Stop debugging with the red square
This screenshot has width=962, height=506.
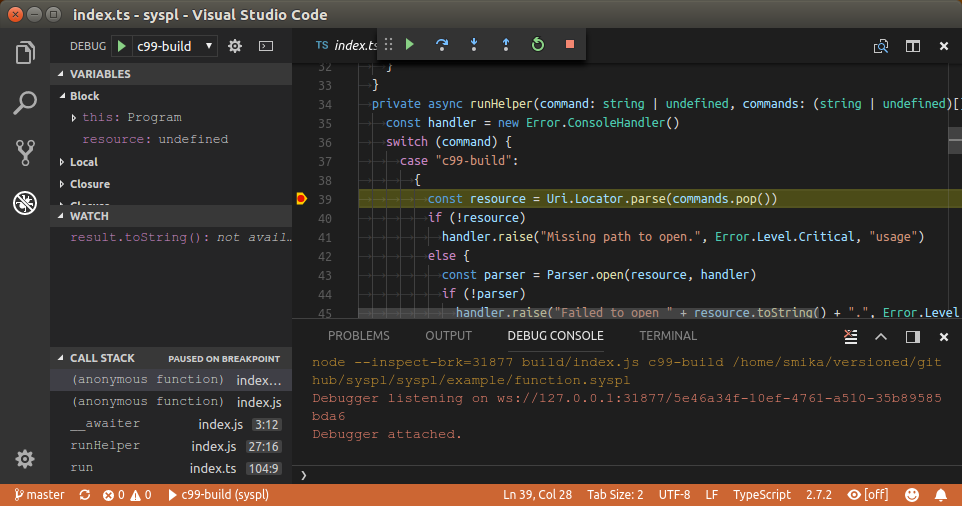point(569,45)
